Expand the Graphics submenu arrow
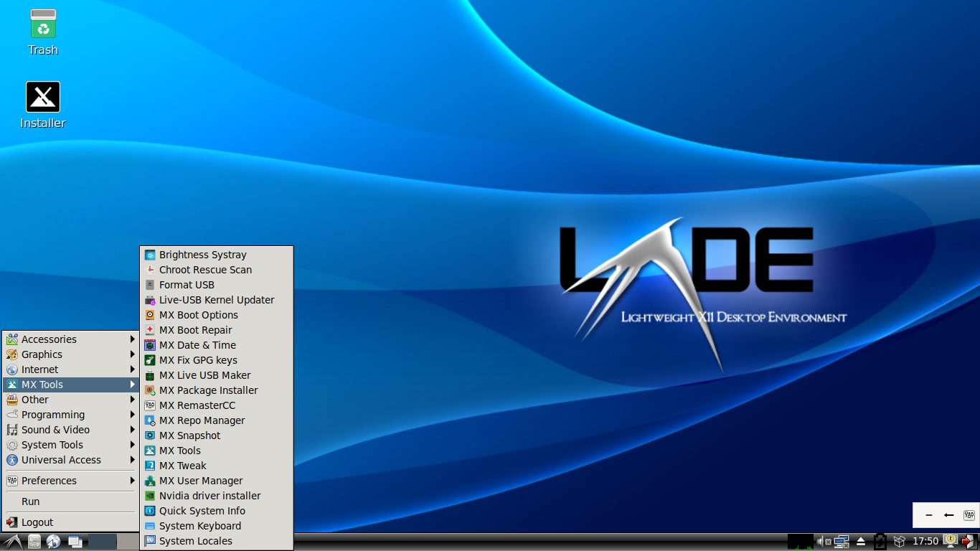 click(133, 354)
